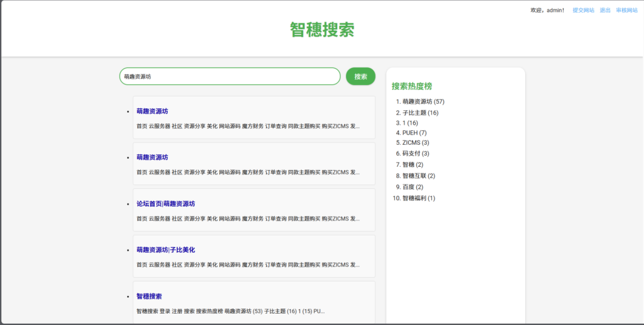Viewport: 644px width, 325px height.
Task: Click the 智穗搜索 result's description snippet
Action: pos(230,311)
